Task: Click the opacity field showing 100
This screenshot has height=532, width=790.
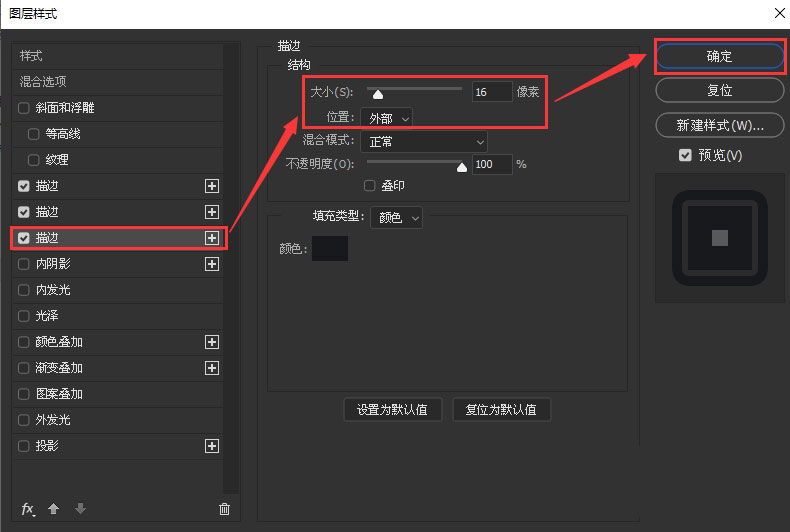Action: pyautogui.click(x=492, y=164)
